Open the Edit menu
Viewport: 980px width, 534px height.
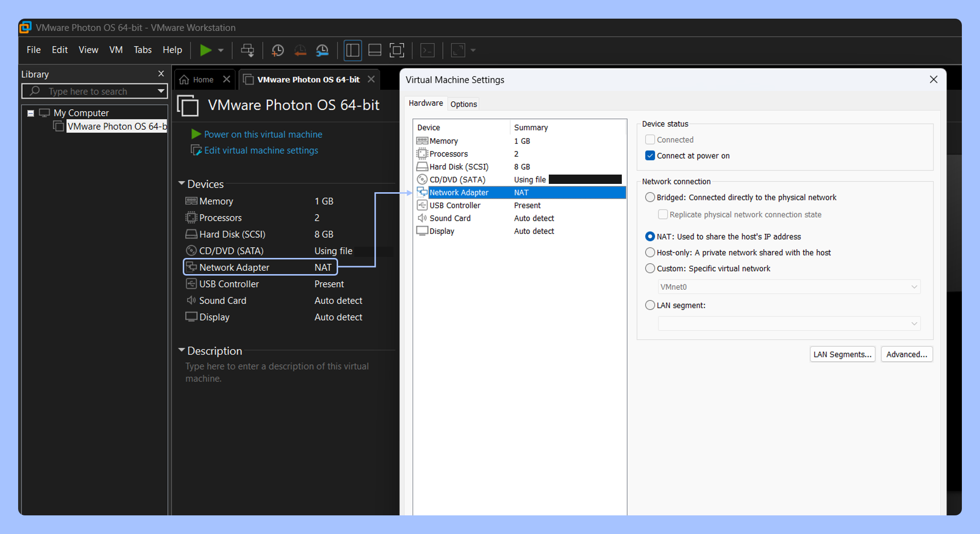[x=60, y=50]
